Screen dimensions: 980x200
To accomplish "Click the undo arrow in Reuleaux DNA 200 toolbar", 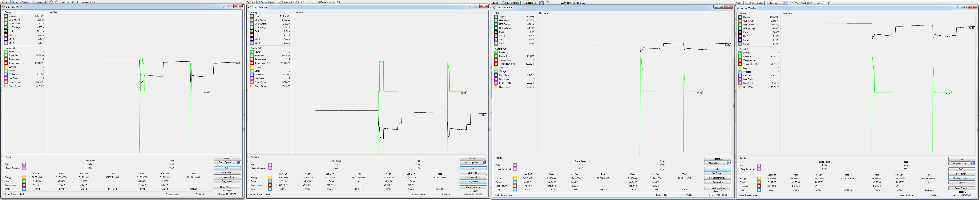I will click(x=51, y=2).
